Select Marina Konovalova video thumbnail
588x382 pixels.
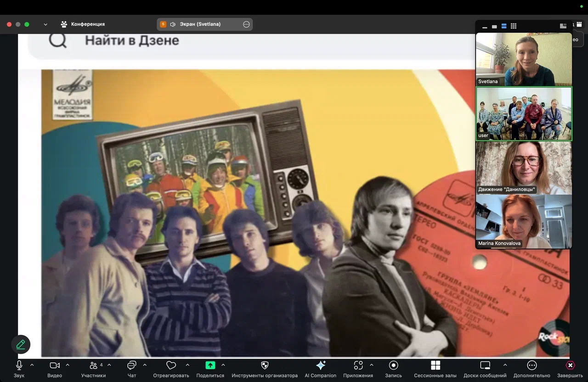coord(524,221)
